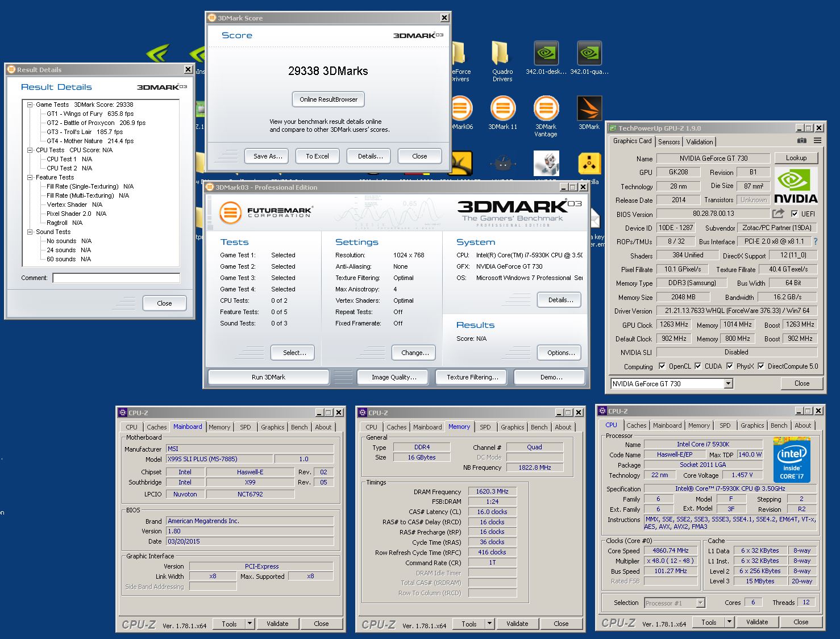Open the yellow cube desktop icon
Viewport: 840px width, 639px height.
[589, 164]
